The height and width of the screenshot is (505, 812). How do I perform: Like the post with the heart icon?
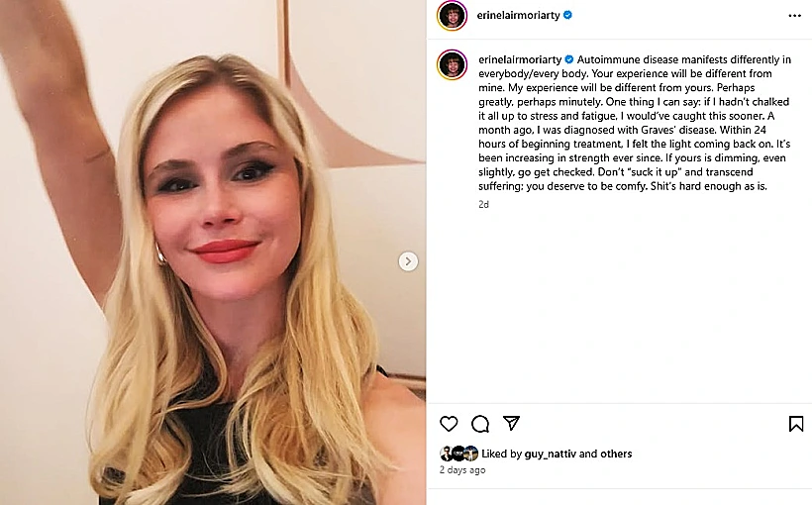pos(449,424)
